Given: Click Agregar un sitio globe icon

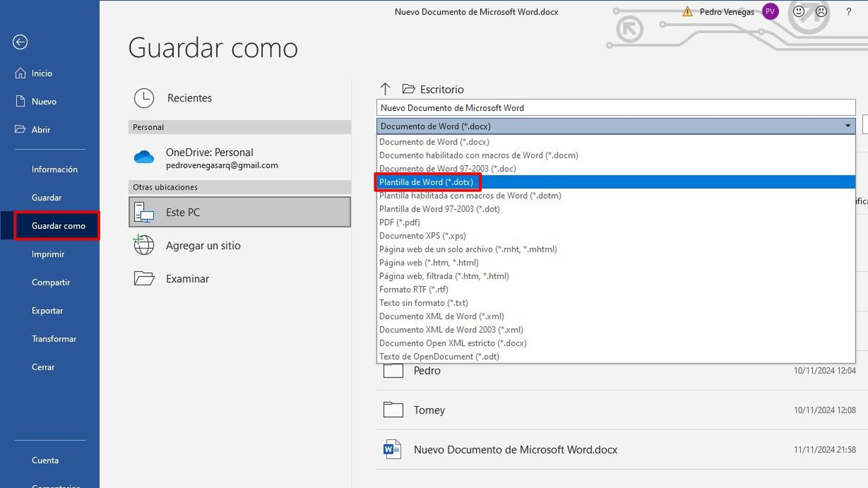Looking at the screenshot, I should [x=144, y=245].
